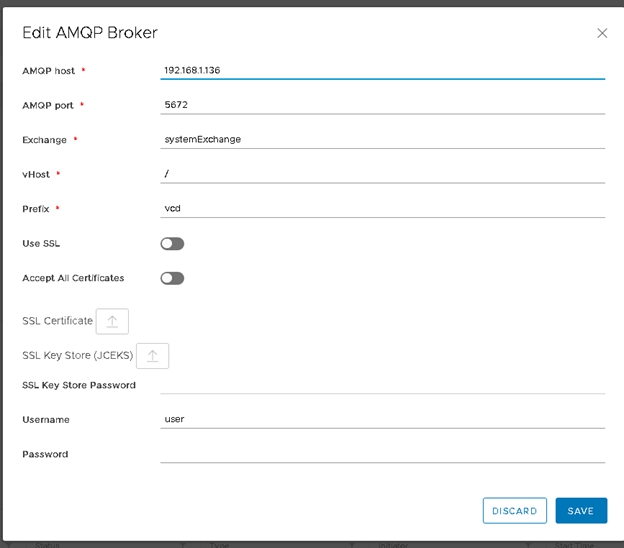Click the Accept All Certificates label

click(x=73, y=278)
